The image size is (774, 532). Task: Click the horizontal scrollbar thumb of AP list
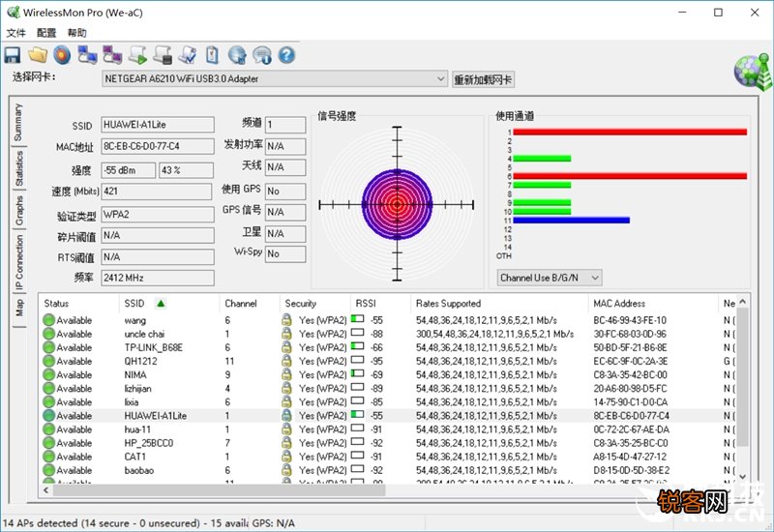(220, 490)
